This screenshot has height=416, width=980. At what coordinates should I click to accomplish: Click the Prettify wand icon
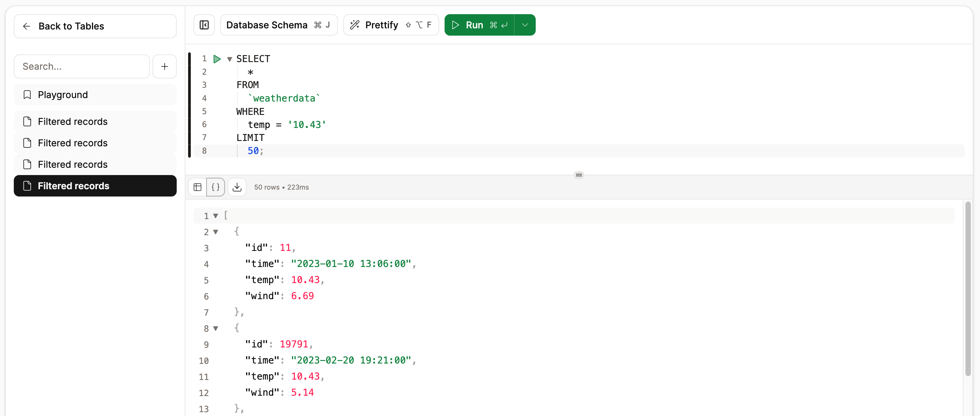pyautogui.click(x=354, y=25)
